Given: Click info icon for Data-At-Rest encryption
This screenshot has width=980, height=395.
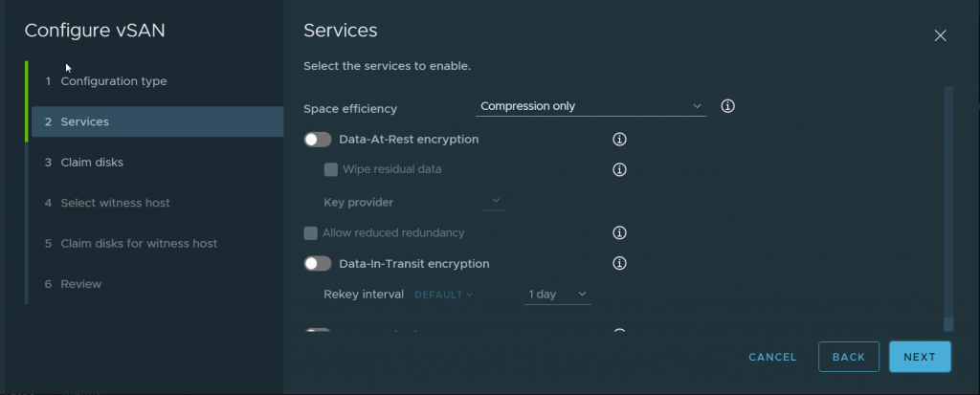Looking at the screenshot, I should (x=619, y=140).
